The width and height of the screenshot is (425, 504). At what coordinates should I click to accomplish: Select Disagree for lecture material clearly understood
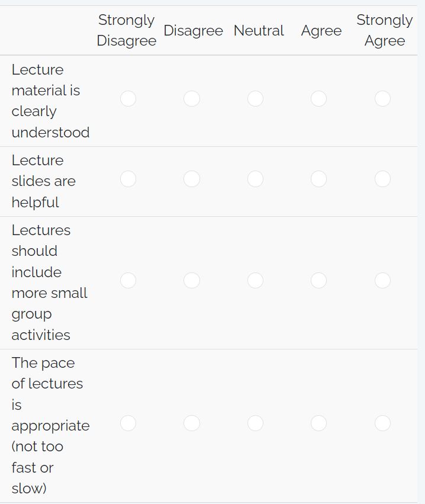(x=192, y=98)
